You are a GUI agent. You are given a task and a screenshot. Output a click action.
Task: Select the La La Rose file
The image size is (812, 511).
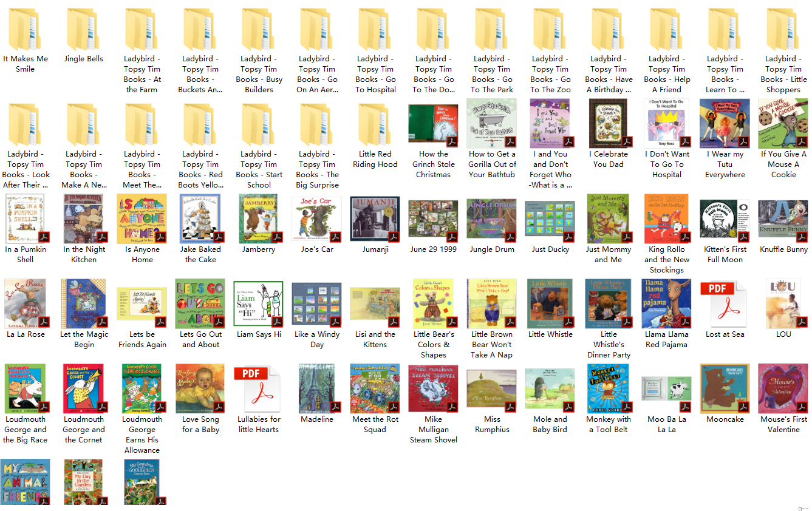coord(25,304)
